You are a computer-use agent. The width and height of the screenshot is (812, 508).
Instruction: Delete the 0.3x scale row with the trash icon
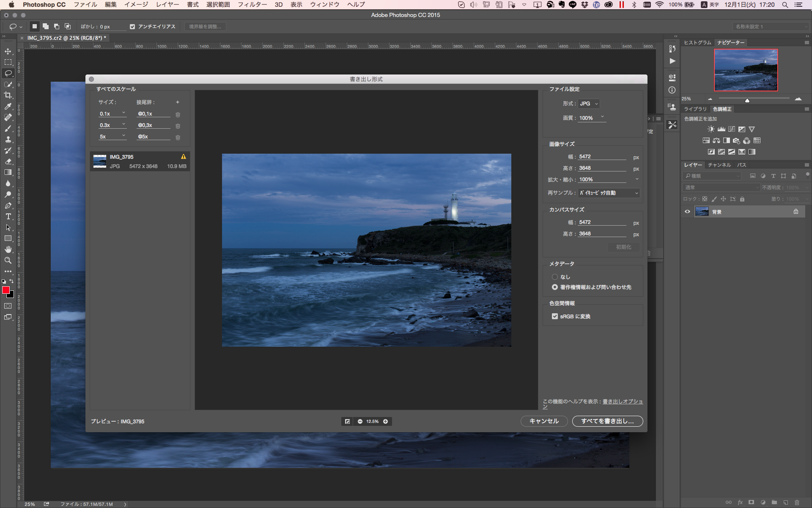178,126
